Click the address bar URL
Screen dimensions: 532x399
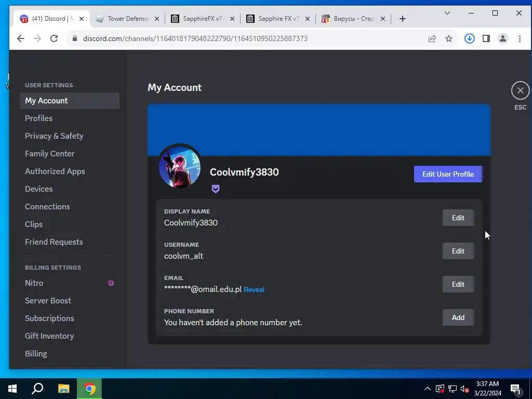pyautogui.click(x=195, y=38)
